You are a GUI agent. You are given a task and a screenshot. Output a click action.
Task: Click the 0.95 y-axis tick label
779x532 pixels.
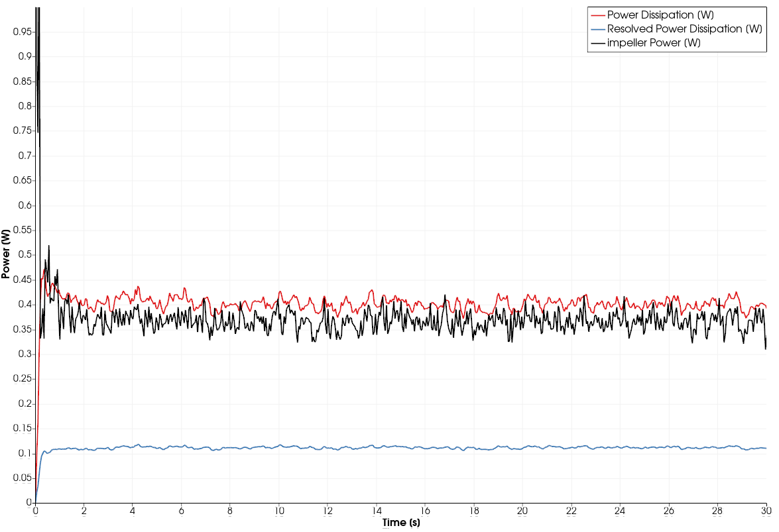tap(23, 32)
